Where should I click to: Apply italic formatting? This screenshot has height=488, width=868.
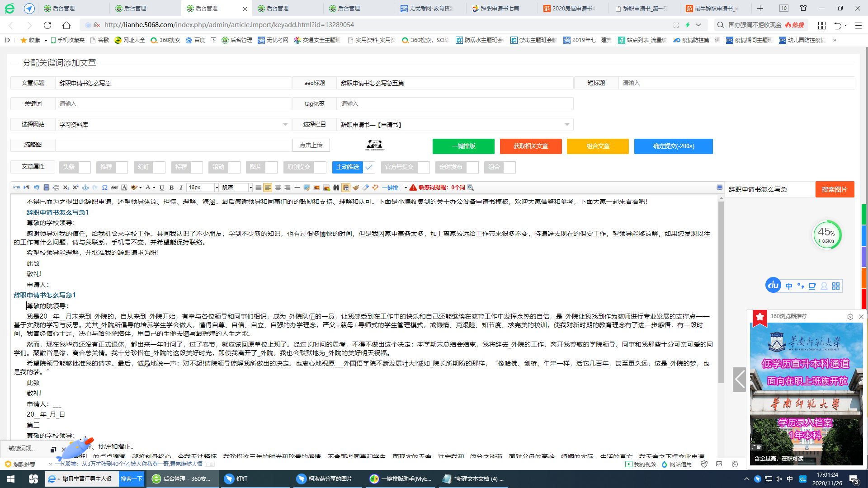click(180, 188)
